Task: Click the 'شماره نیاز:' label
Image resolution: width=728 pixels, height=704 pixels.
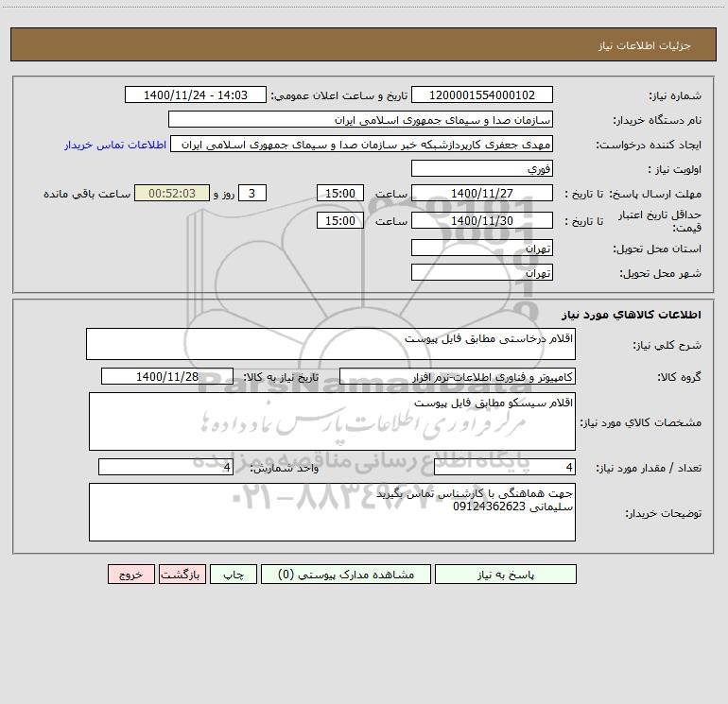Action: pos(675,96)
